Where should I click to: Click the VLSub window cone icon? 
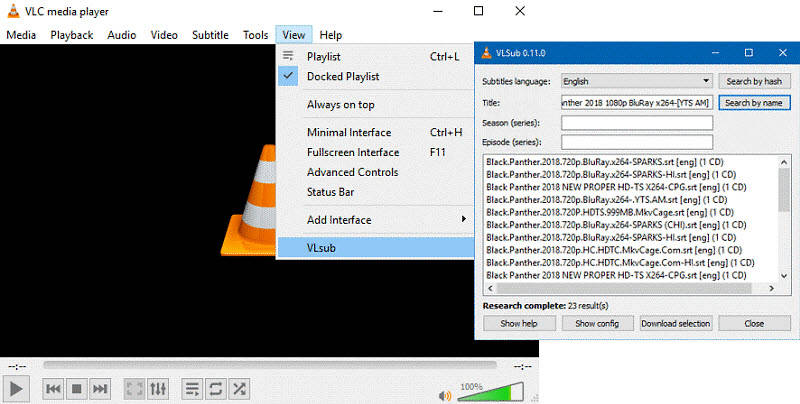487,53
